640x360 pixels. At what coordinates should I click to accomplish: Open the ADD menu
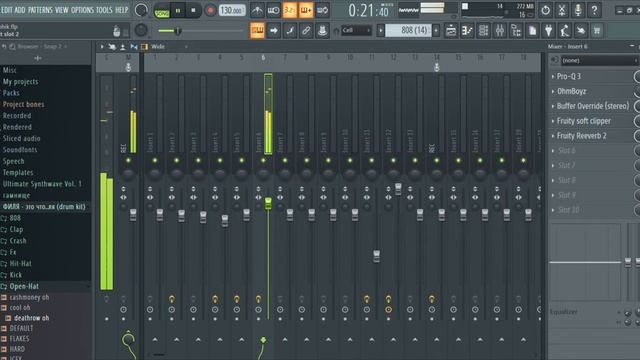click(x=20, y=10)
